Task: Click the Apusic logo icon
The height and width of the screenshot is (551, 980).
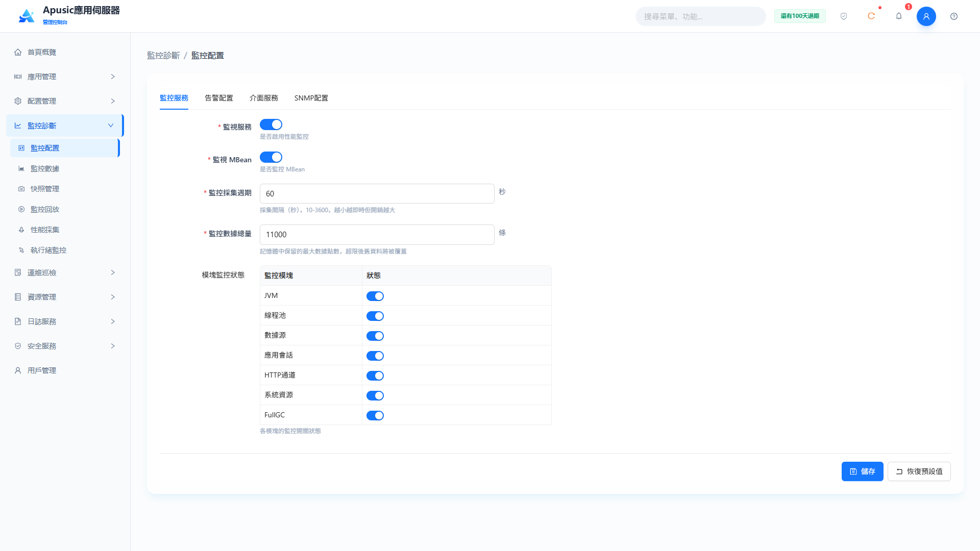Action: (27, 16)
